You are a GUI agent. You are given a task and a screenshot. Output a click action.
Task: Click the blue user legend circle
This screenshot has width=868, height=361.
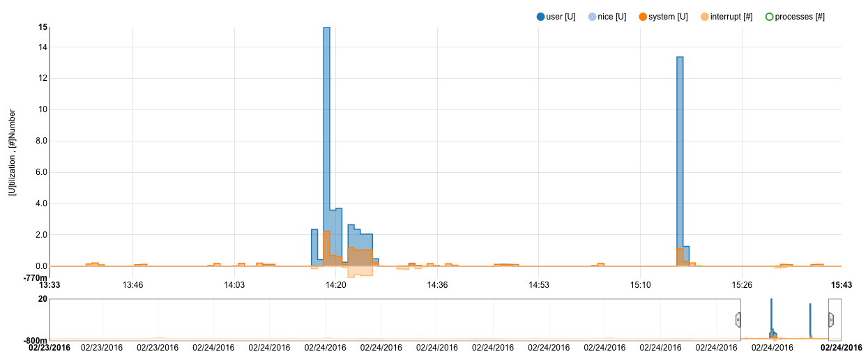pos(541,17)
